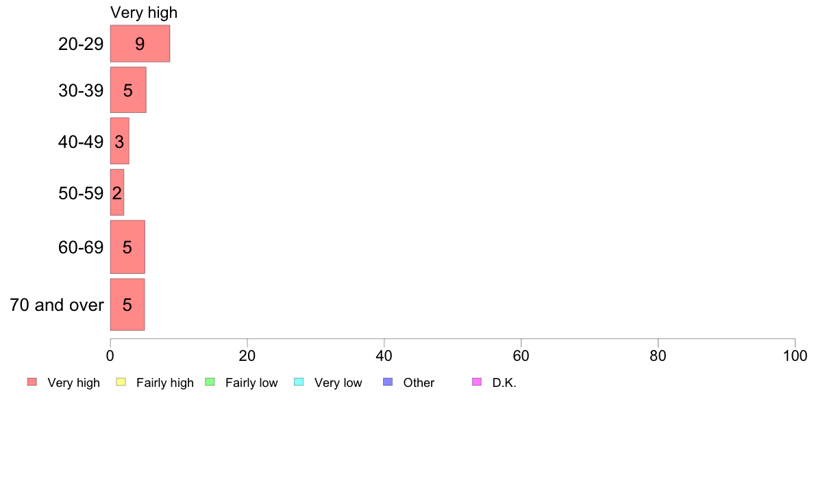814x504 pixels.
Task: Click the green Fairly low legend swatch
Action: (x=210, y=382)
